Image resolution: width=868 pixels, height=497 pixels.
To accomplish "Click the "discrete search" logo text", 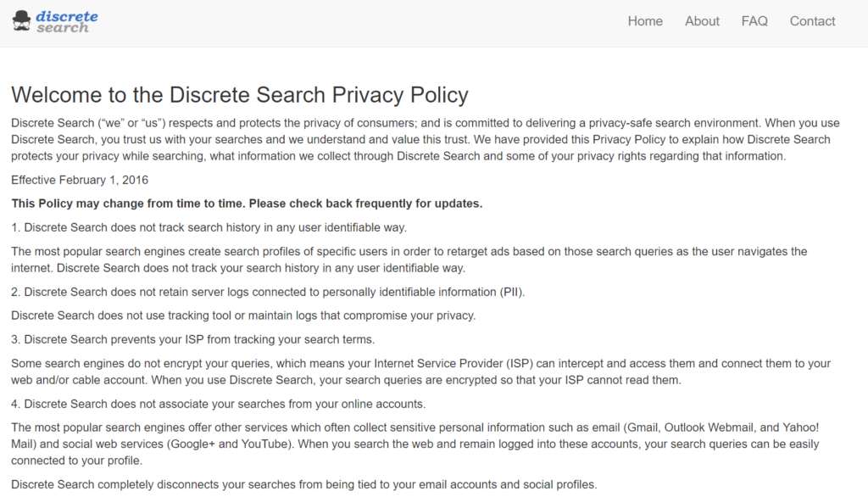I will pyautogui.click(x=67, y=22).
